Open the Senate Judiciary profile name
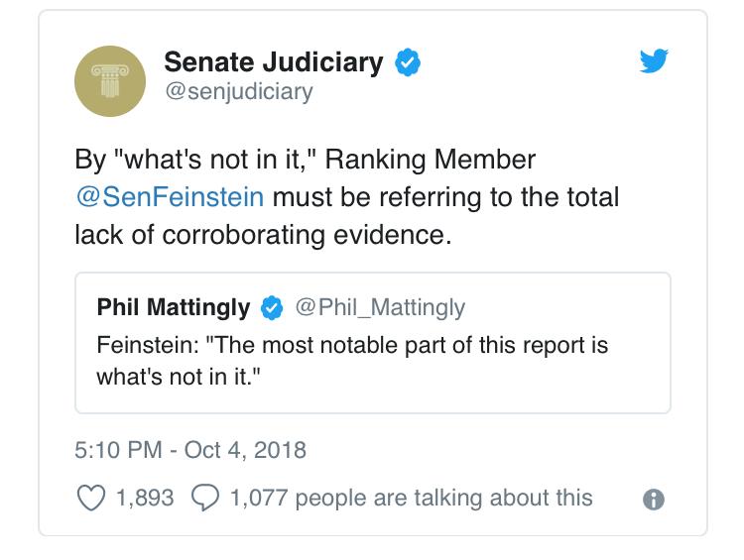This screenshot has width=744, height=560. 274,62
